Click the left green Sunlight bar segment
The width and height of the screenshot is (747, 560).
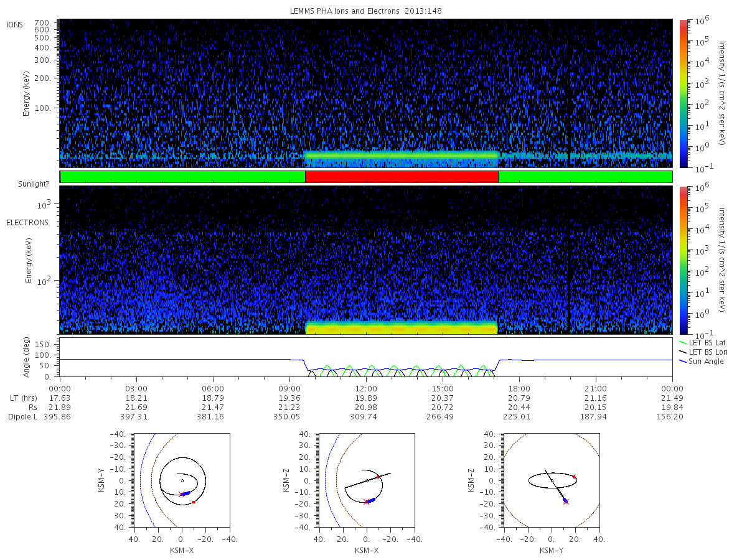pyautogui.click(x=183, y=177)
